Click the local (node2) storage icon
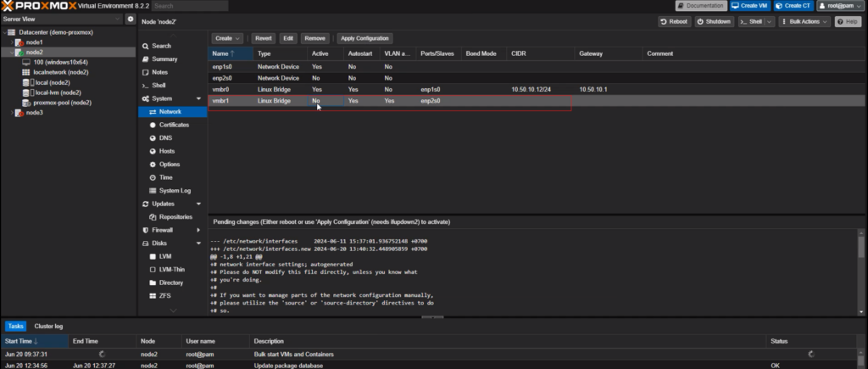The width and height of the screenshot is (868, 369). (28, 82)
